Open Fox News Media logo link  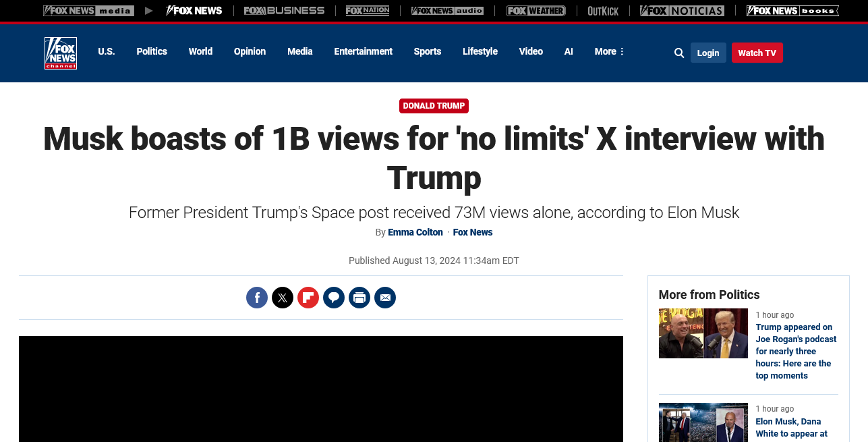point(88,11)
